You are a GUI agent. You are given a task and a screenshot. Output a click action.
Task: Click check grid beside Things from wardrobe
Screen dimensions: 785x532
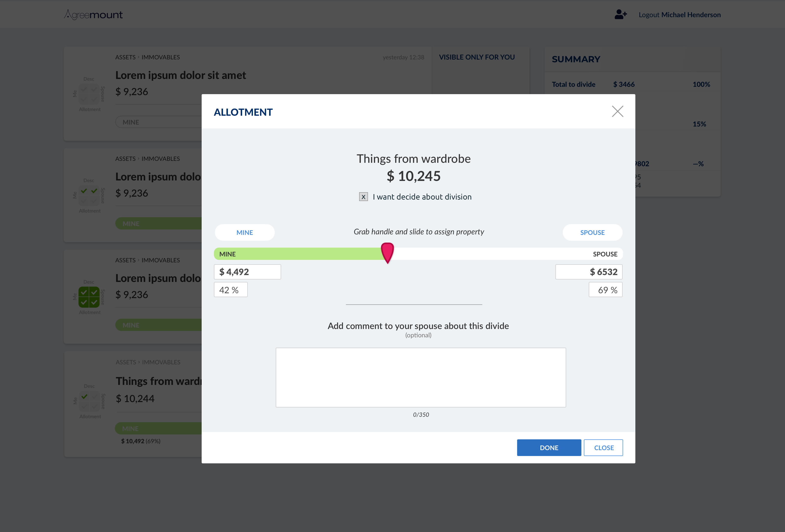click(89, 401)
